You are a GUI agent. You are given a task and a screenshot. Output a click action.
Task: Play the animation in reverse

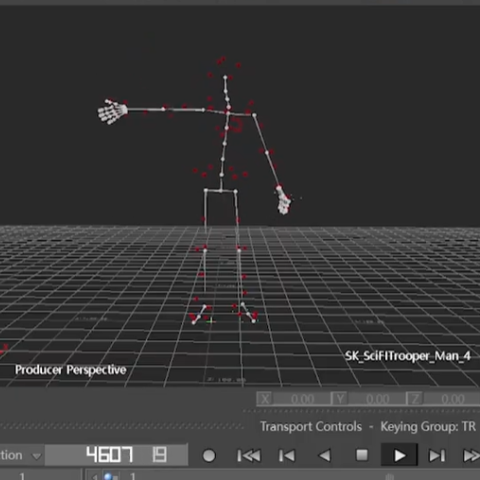pyautogui.click(x=325, y=456)
